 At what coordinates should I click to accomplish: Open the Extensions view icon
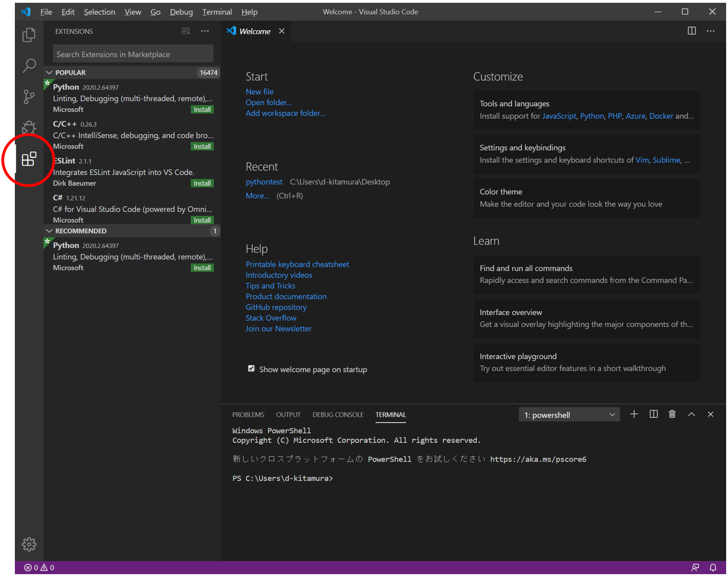coord(29,159)
